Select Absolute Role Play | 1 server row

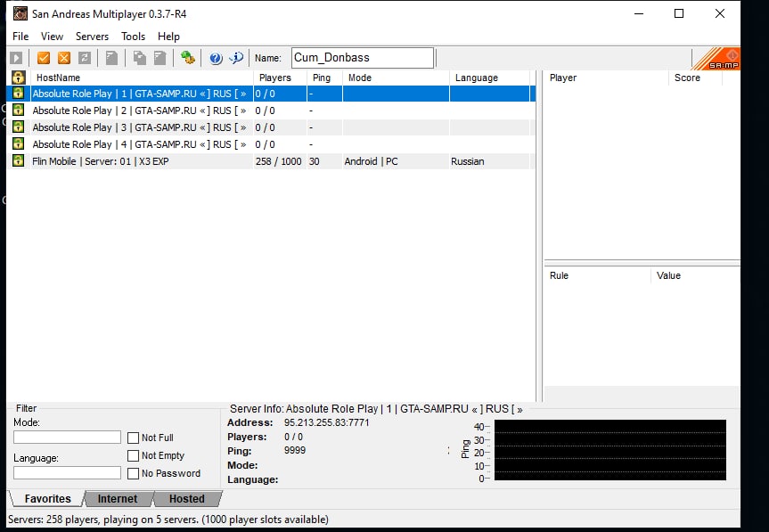(271, 94)
